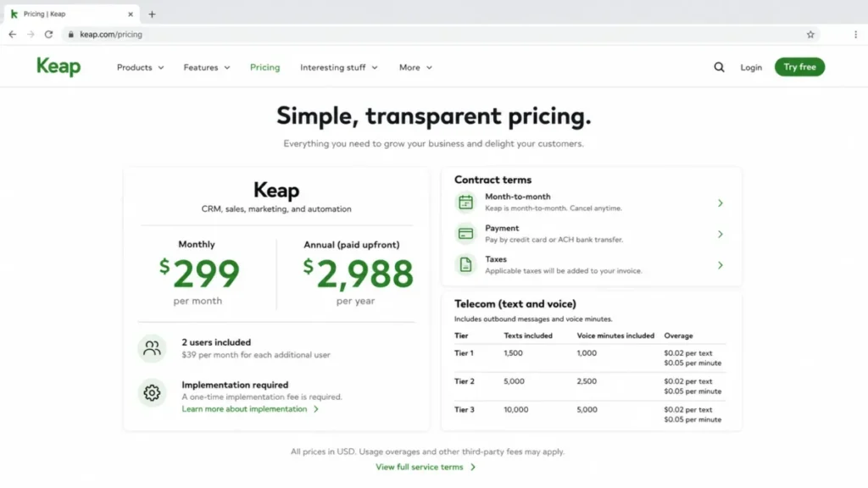Click '$39 per month for each additional user'
868x488 pixels.
tap(256, 355)
